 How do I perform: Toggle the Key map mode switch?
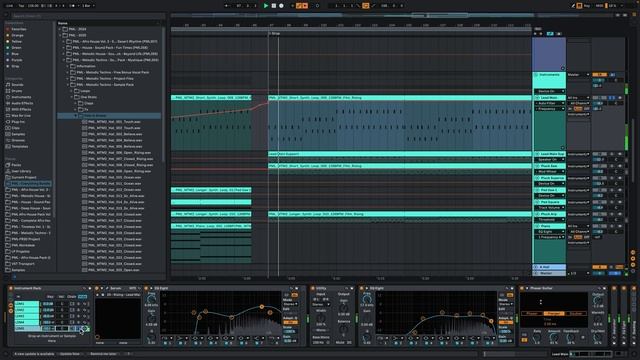point(587,6)
